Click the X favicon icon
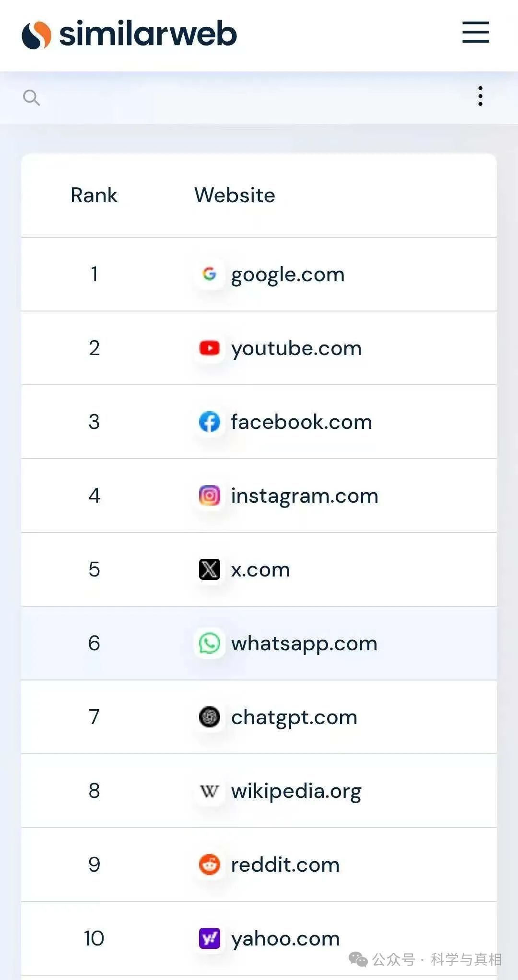This screenshot has height=980, width=518. 209,569
